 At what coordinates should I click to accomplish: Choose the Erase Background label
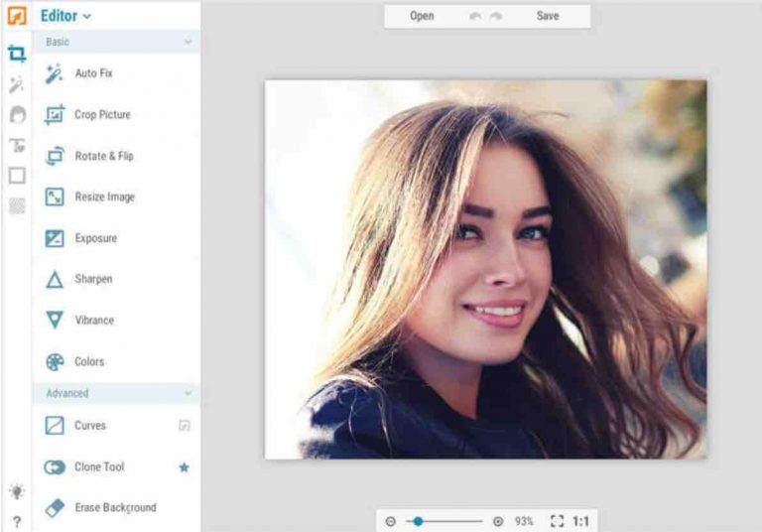[115, 508]
